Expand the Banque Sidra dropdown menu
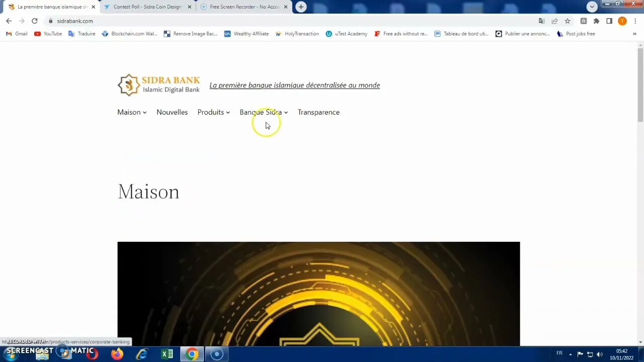 (264, 112)
